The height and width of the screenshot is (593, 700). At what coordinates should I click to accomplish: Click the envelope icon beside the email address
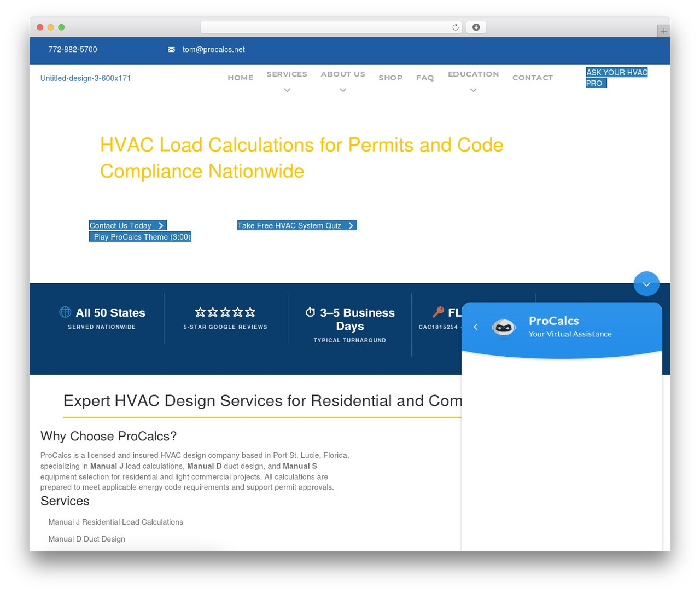pos(171,49)
